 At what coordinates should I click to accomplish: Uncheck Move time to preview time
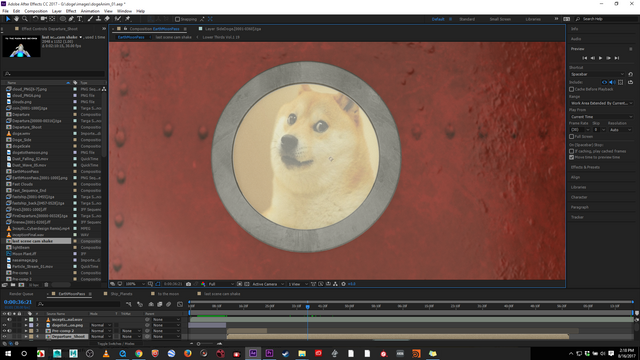click(x=572, y=157)
